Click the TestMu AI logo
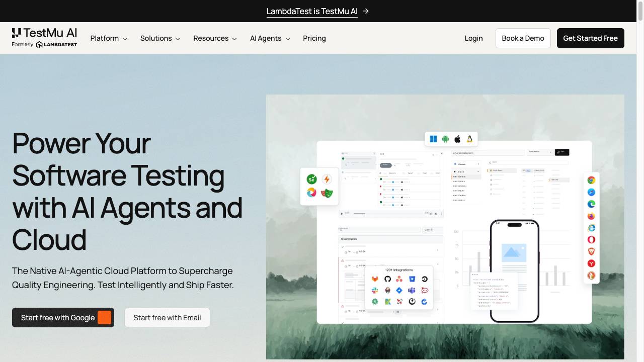The width and height of the screenshot is (644, 362). coord(45,38)
